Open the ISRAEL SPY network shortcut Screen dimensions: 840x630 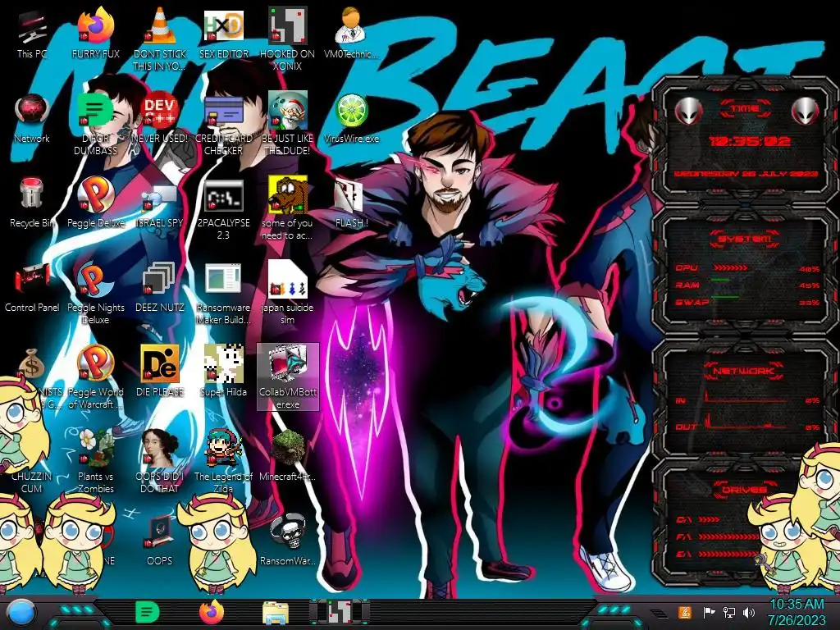160,203
